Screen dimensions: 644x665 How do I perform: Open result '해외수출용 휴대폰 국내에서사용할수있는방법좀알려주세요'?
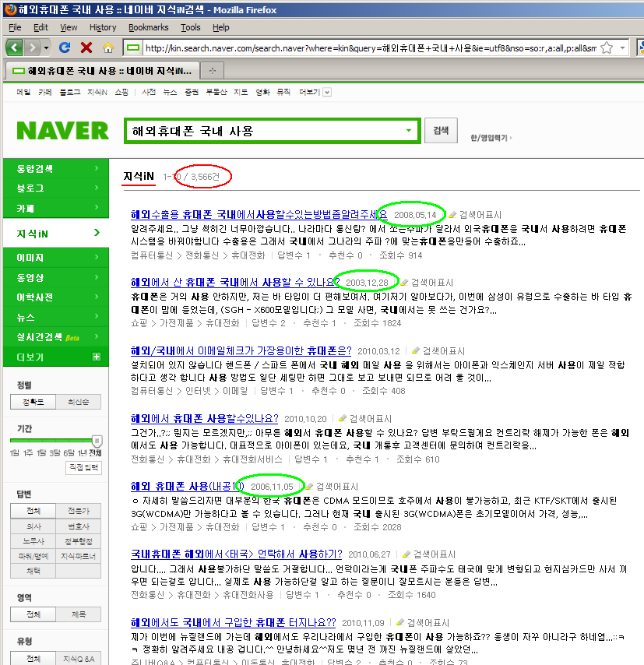[259, 215]
